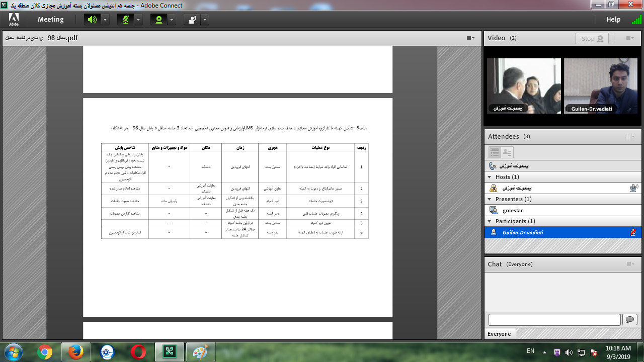Image resolution: width=644 pixels, height=362 pixels.
Task: Click the chat message input field
Action: [x=554, y=319]
